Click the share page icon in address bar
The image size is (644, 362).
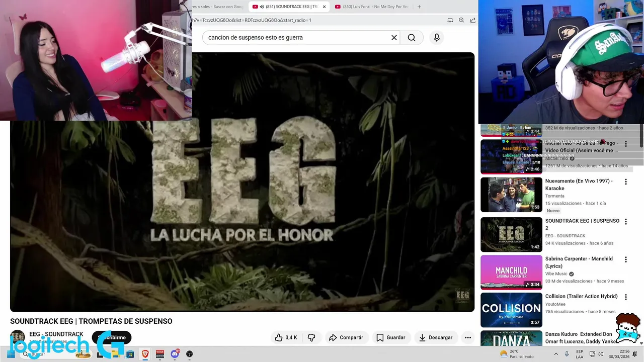(x=473, y=20)
